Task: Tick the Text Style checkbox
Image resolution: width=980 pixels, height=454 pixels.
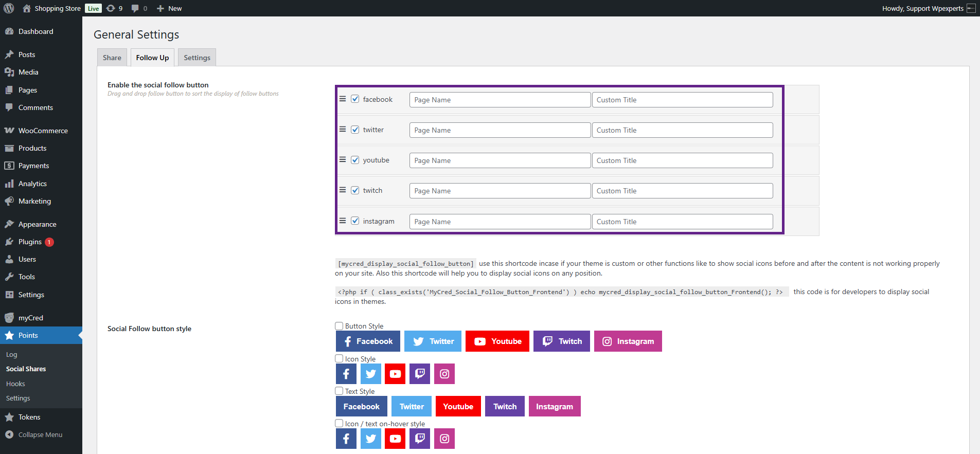Action: (x=339, y=391)
